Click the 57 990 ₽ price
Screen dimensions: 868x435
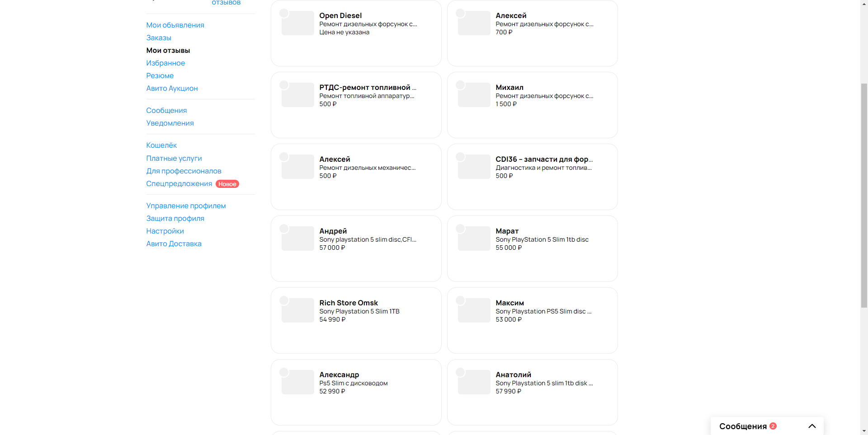point(509,392)
